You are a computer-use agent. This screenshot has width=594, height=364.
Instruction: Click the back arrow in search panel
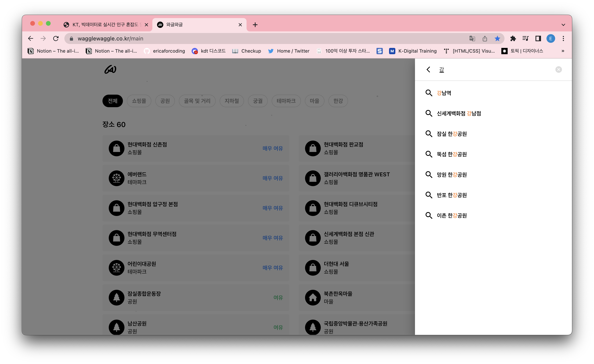428,70
